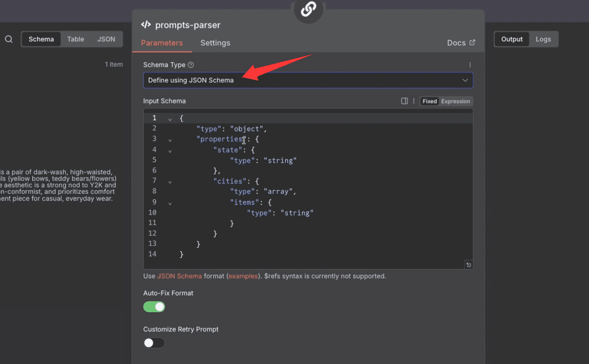Open the Schema Type dropdown
The image size is (589, 364).
click(308, 80)
